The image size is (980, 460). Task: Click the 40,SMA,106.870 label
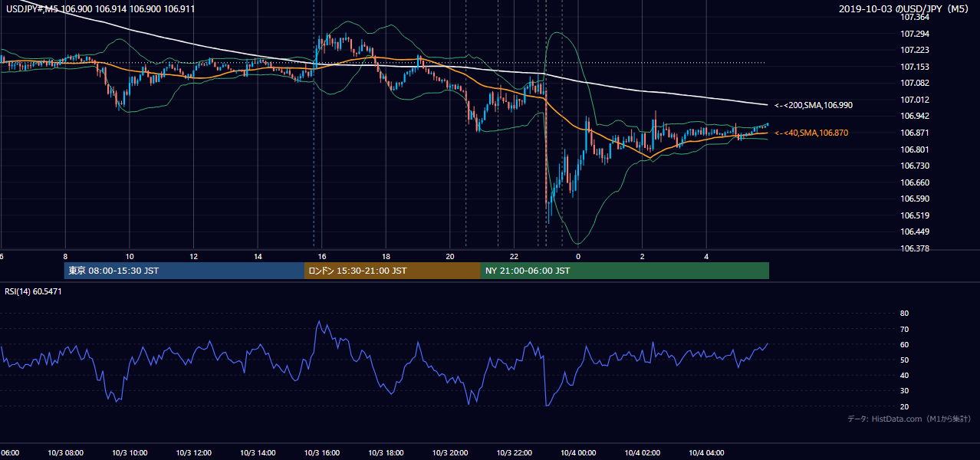(811, 133)
